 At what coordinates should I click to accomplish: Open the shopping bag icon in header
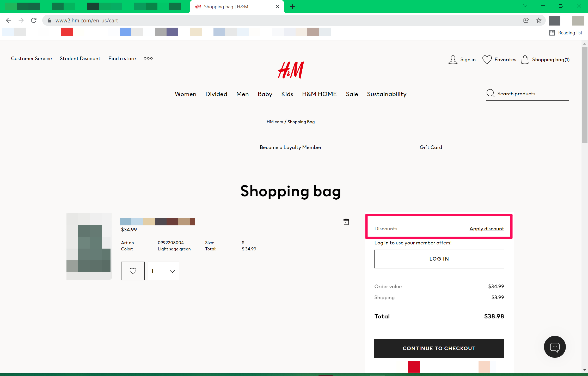[525, 60]
